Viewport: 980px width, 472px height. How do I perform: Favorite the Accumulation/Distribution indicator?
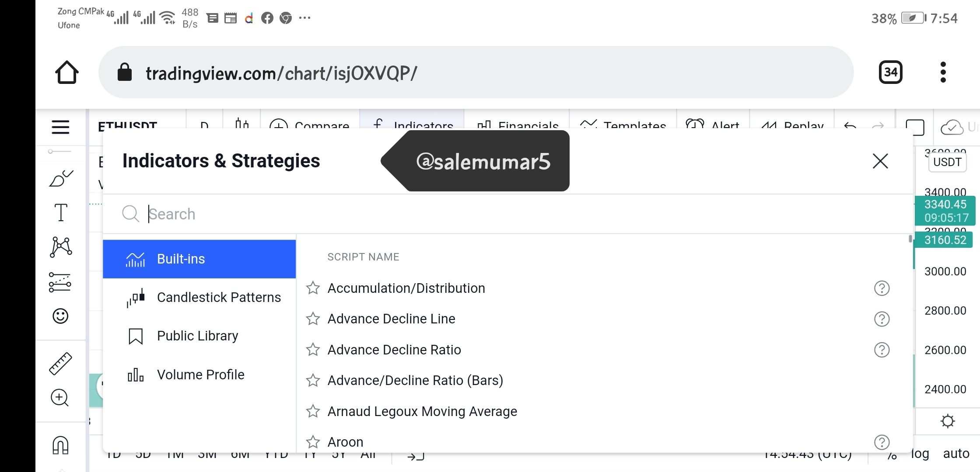click(313, 288)
